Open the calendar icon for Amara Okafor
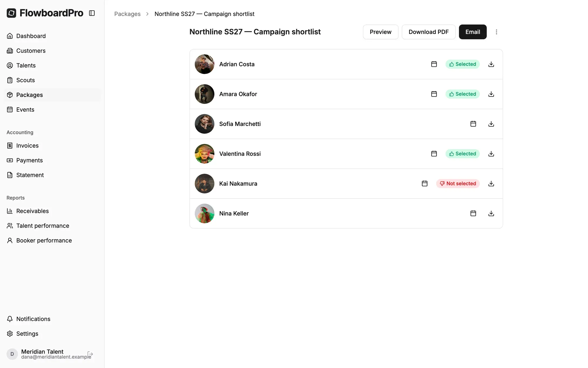This screenshot has width=588, height=368. [x=434, y=94]
